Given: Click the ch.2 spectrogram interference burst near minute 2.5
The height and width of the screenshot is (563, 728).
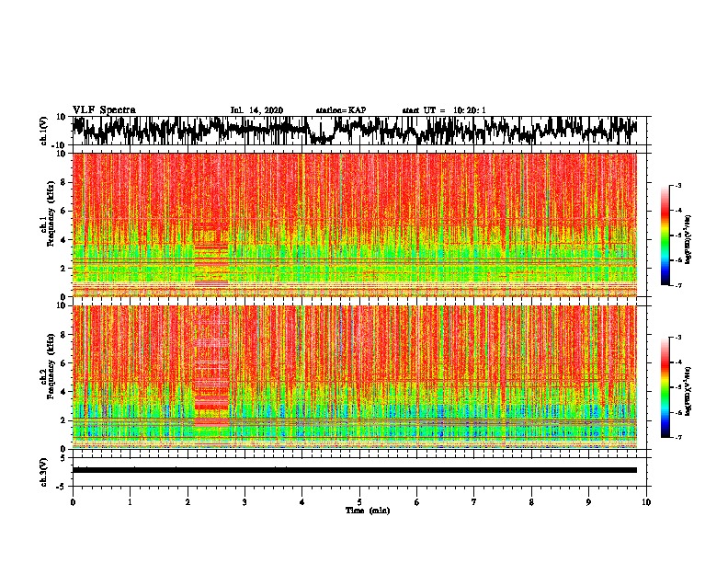Looking at the screenshot, I should pos(211,372).
